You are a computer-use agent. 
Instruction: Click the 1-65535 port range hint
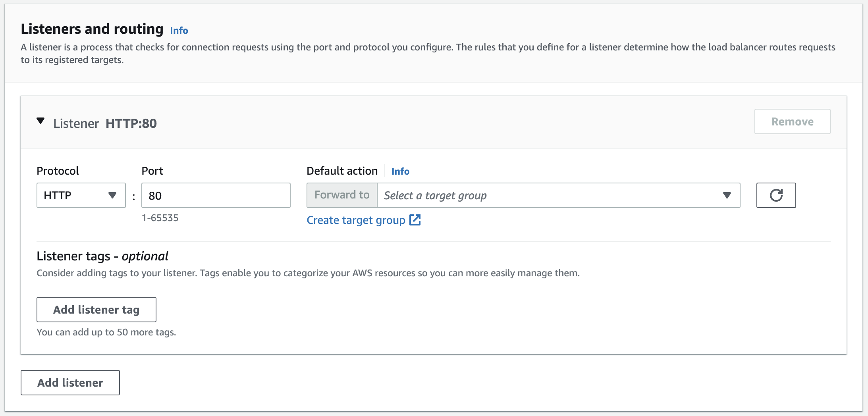(160, 218)
